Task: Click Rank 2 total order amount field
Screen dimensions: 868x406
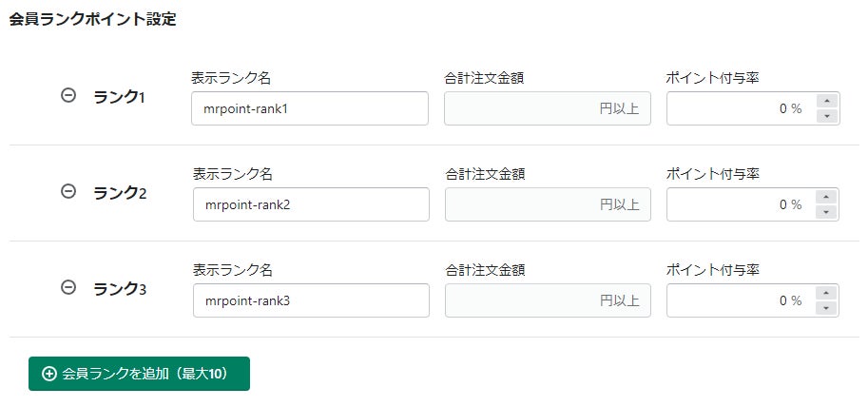Action: tap(547, 204)
